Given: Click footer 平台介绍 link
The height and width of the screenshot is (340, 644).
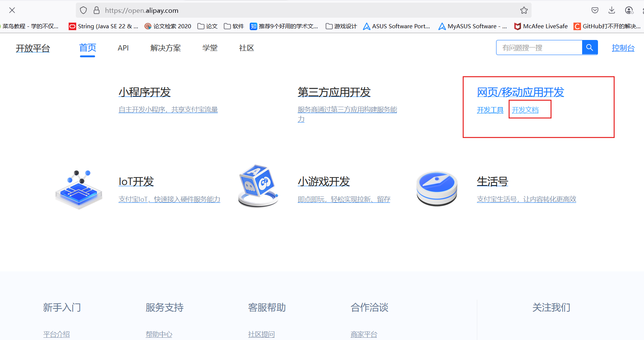Looking at the screenshot, I should click(x=57, y=334).
